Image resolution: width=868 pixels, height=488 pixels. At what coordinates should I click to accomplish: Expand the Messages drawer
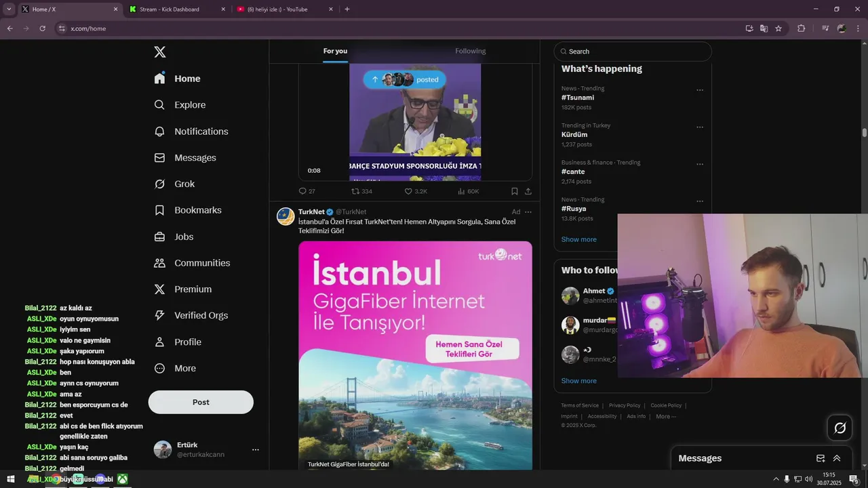[x=837, y=458]
